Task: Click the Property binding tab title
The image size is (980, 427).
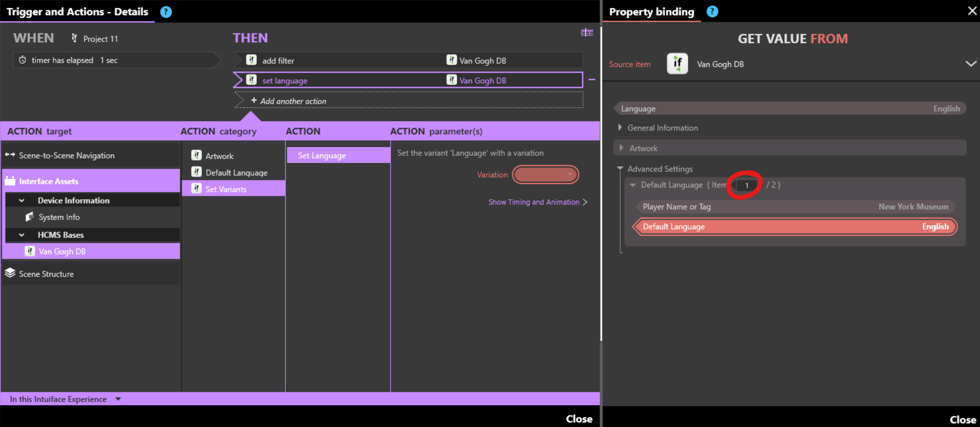Action: 651,11
